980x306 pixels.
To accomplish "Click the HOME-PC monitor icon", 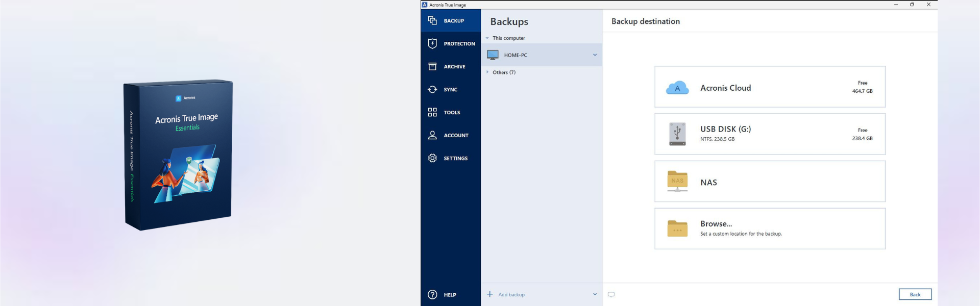I will coord(493,55).
